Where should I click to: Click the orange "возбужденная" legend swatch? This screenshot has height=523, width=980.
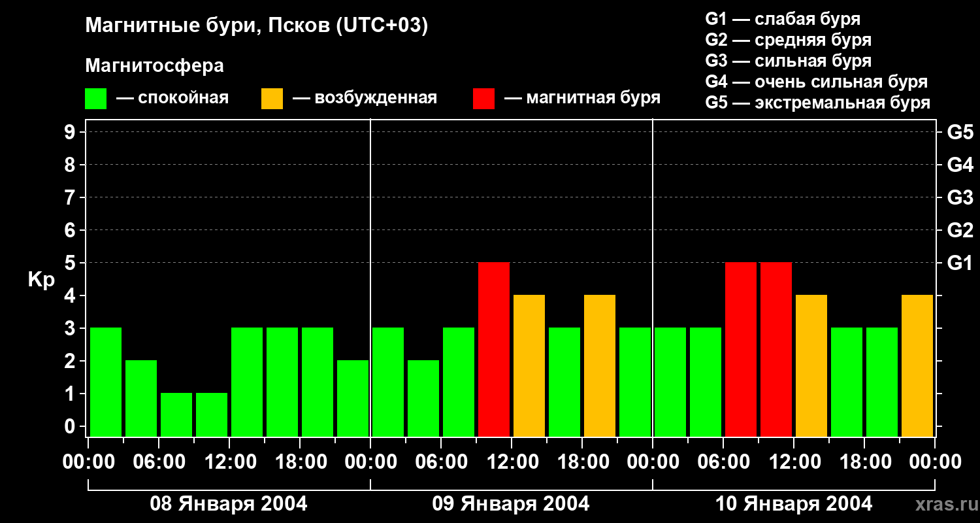(x=272, y=99)
